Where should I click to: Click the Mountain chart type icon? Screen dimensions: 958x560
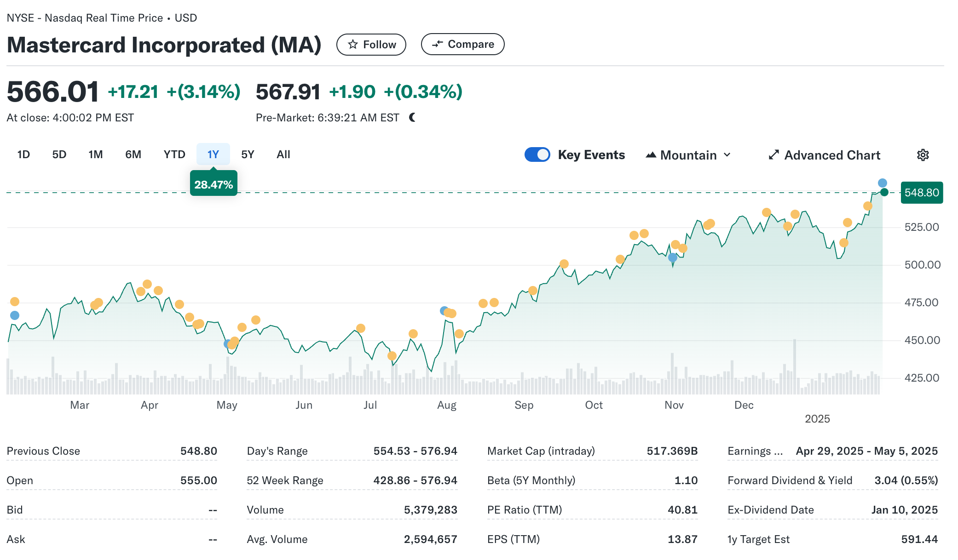651,155
